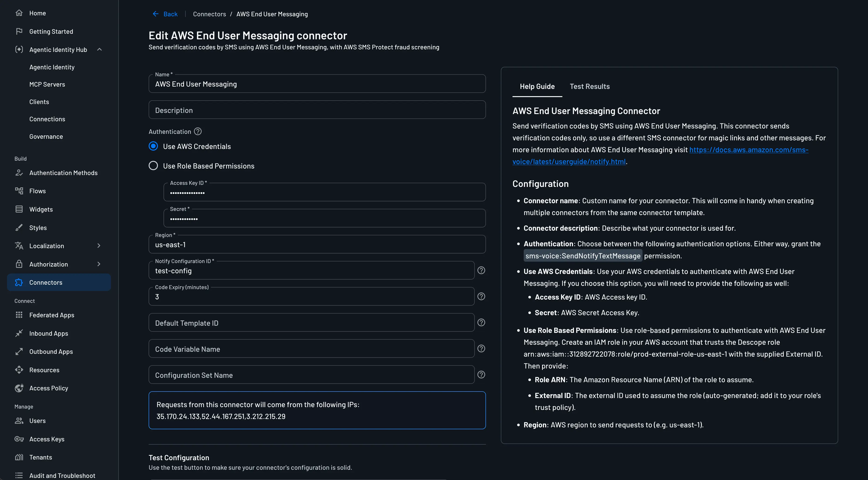Switch to the Test Results tab
The image size is (868, 480).
click(590, 87)
